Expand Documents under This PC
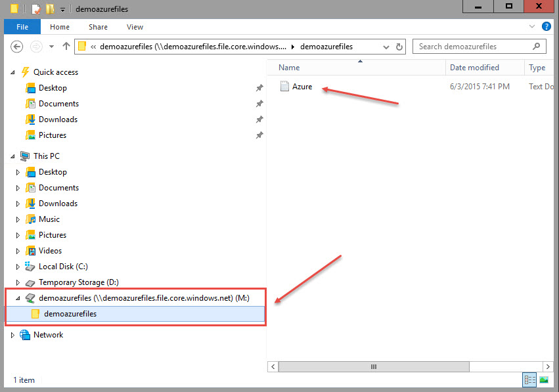The height and width of the screenshot is (392, 559). coord(18,188)
